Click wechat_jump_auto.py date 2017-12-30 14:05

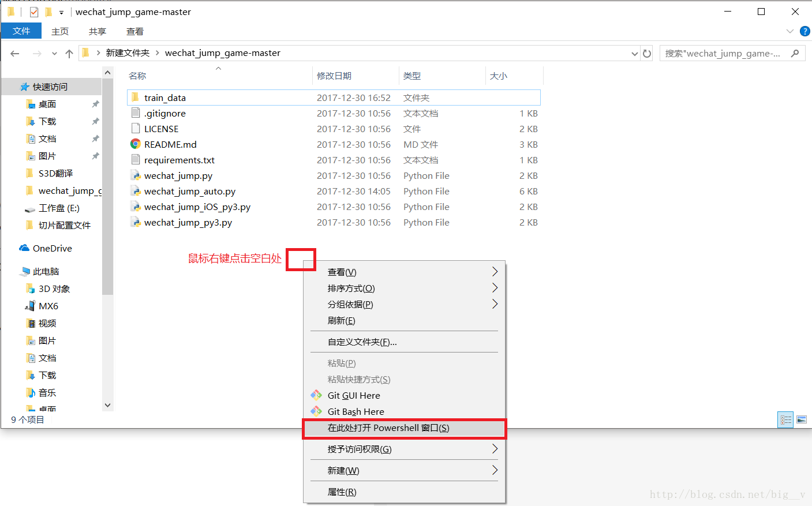(x=354, y=191)
